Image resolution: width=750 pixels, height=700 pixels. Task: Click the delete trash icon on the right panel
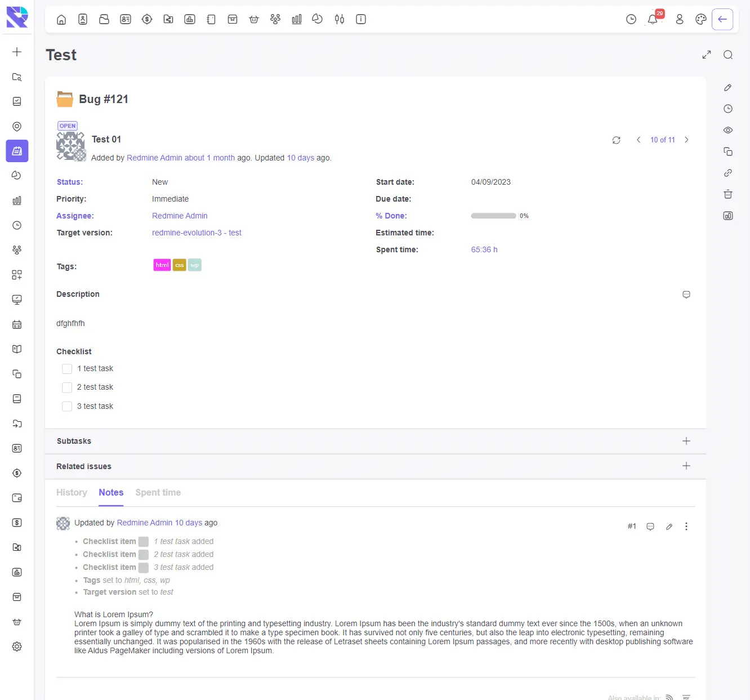[727, 194]
